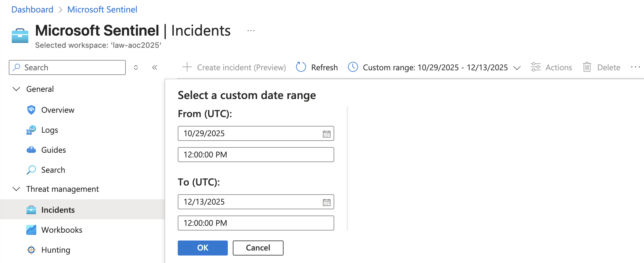Collapse the General section

[16, 89]
